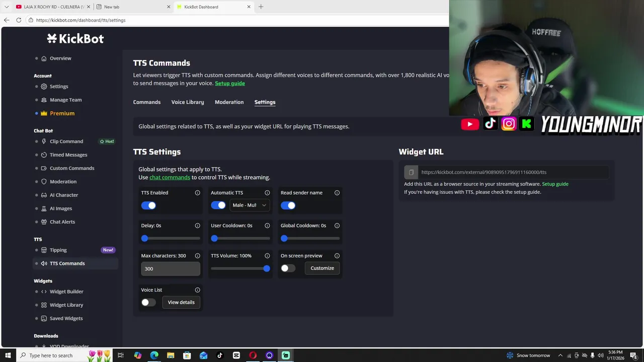Open the notification center in taskbar

[x=633, y=355]
